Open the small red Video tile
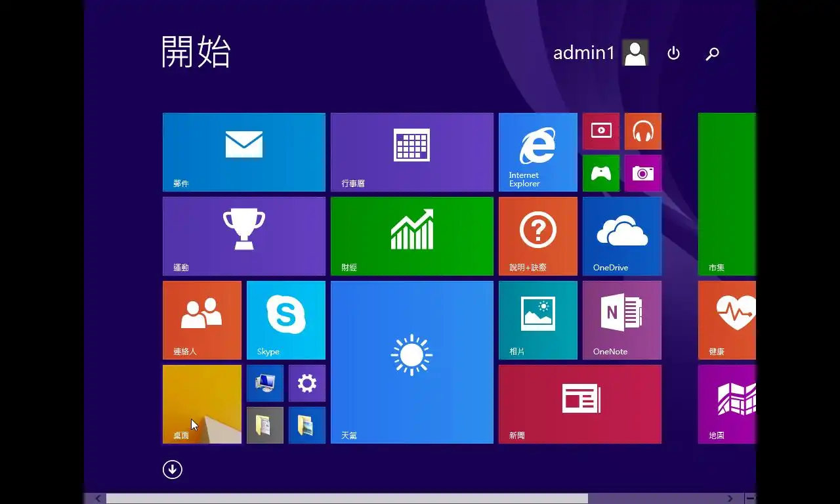Image resolution: width=840 pixels, height=504 pixels. point(601,131)
